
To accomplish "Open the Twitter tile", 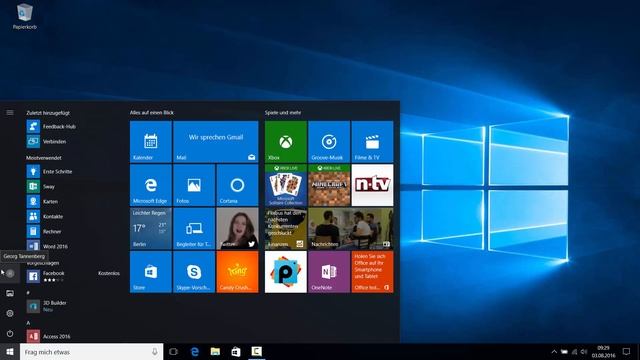I will coord(237,229).
